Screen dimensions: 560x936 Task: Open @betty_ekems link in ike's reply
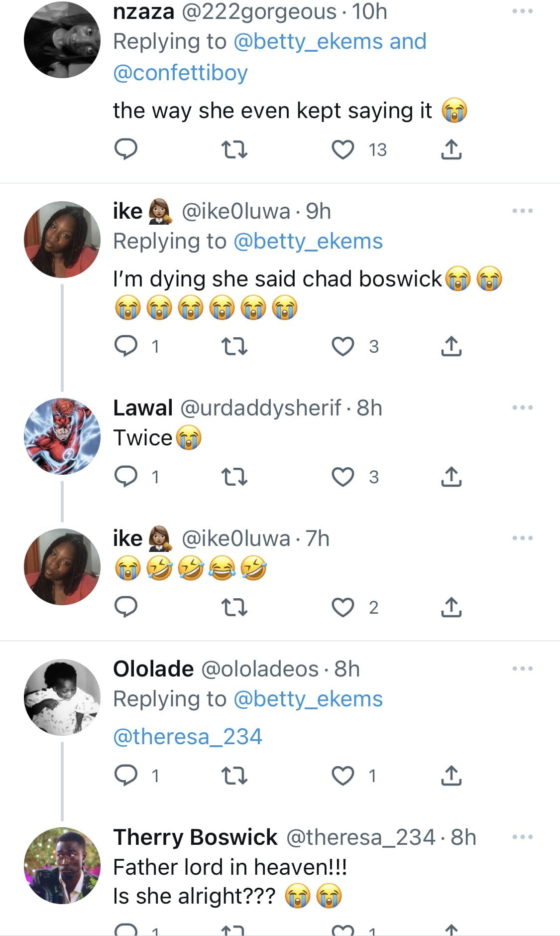tap(308, 241)
